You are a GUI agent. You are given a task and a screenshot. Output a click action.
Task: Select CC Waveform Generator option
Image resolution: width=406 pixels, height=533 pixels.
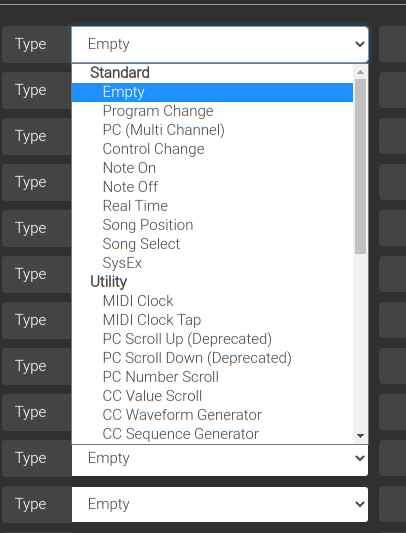coord(212,415)
